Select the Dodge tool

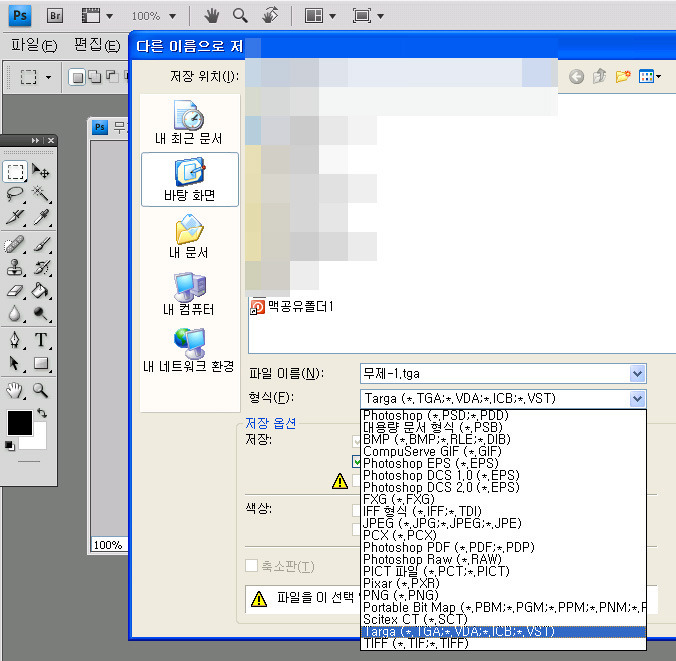pos(41,313)
